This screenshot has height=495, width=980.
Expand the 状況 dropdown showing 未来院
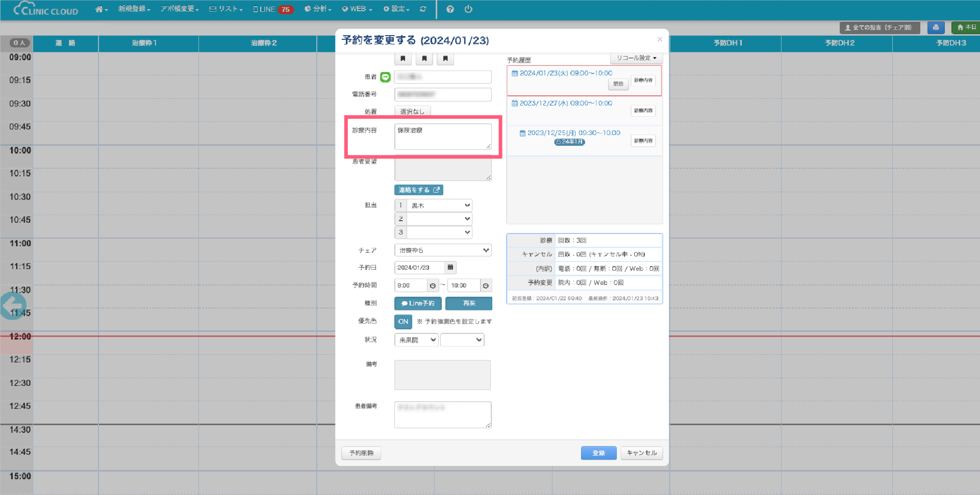pyautogui.click(x=417, y=340)
